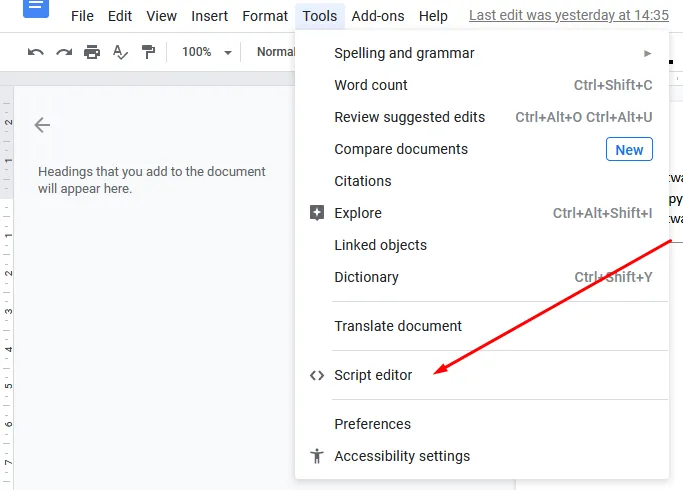The height and width of the screenshot is (490, 683).
Task: Open the Add-ons menu
Action: coord(378,16)
